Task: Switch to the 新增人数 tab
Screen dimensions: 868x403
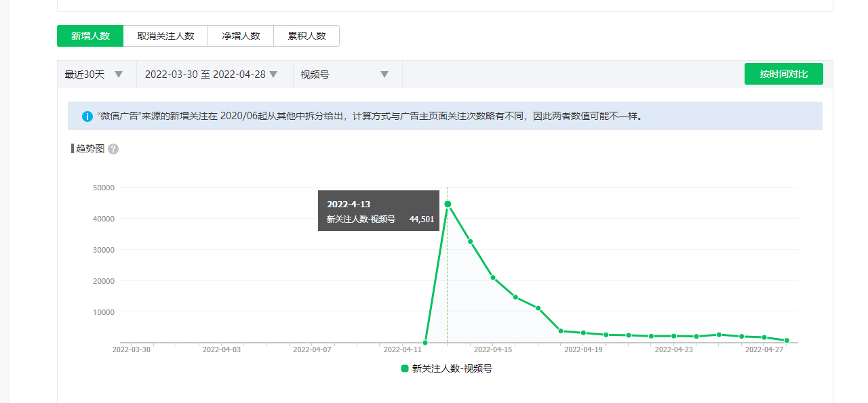Action: click(90, 36)
